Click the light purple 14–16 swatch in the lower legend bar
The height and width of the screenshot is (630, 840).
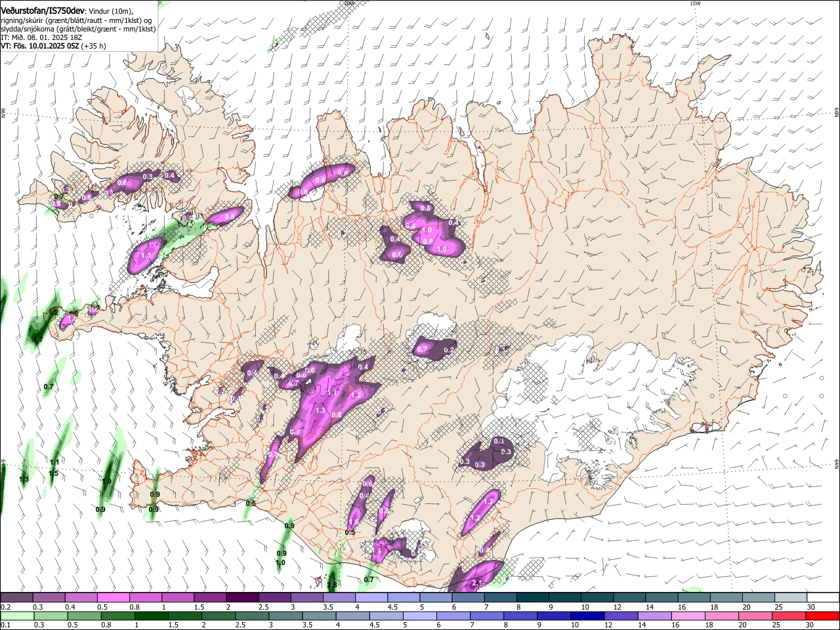tap(655, 616)
